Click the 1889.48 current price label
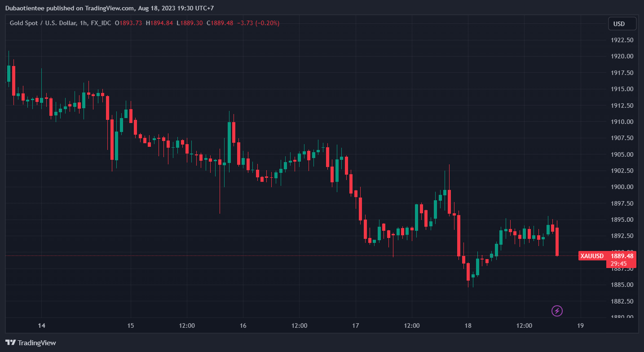 pyautogui.click(x=622, y=256)
